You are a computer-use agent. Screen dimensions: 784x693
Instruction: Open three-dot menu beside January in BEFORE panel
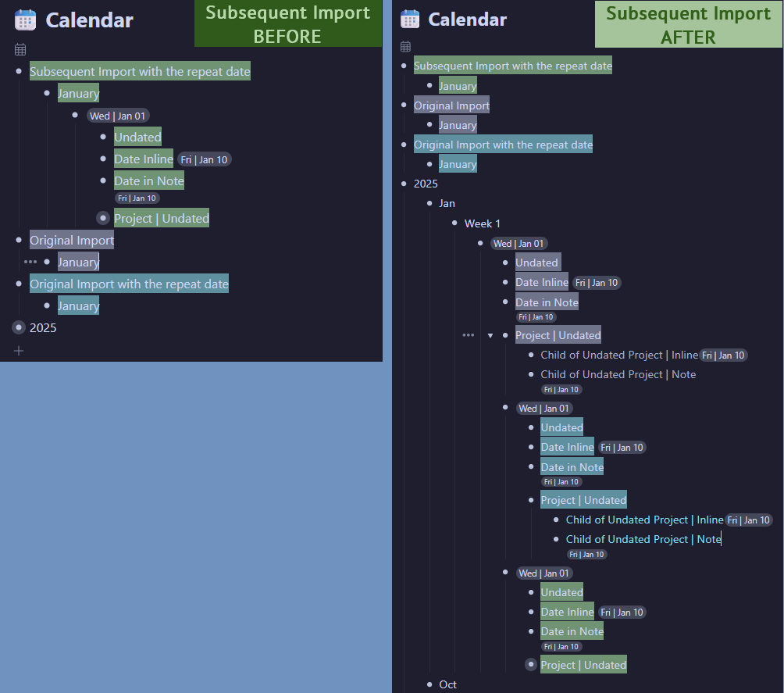click(x=30, y=262)
